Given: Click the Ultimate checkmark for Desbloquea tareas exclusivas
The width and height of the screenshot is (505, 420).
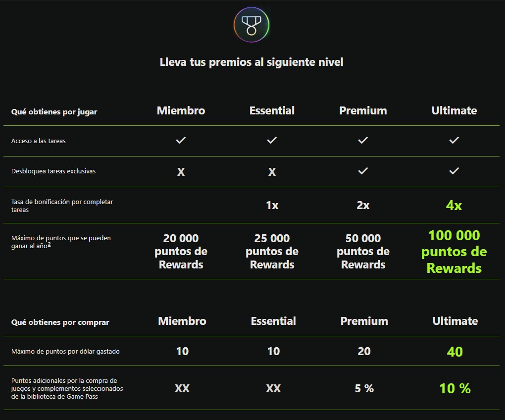Looking at the screenshot, I should point(454,171).
